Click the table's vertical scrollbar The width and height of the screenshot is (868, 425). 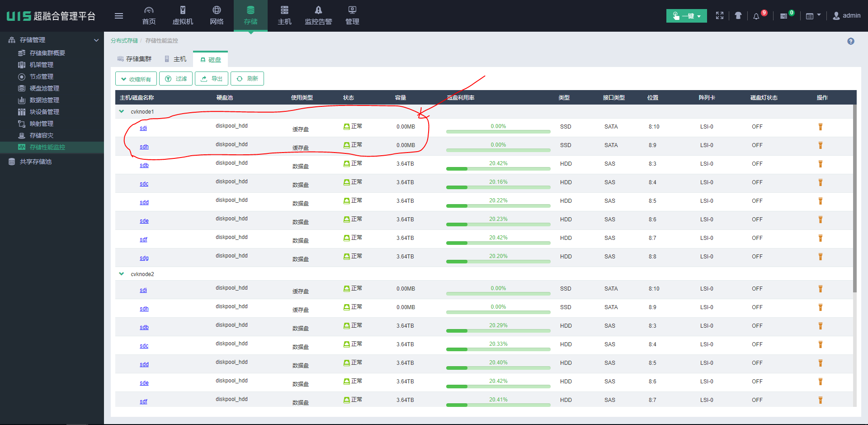click(854, 199)
